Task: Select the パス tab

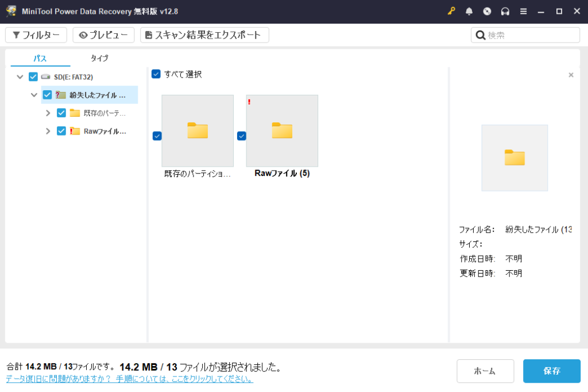Action: (40, 58)
